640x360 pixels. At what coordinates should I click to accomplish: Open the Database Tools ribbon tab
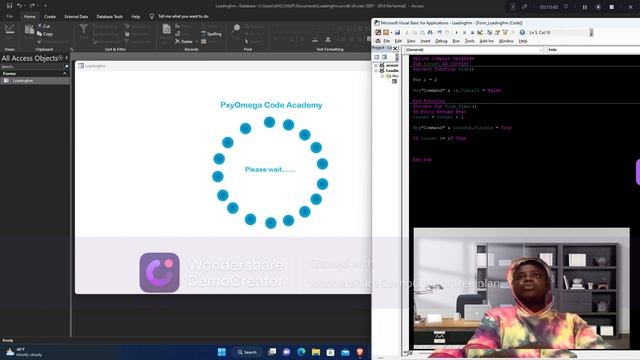(x=109, y=16)
